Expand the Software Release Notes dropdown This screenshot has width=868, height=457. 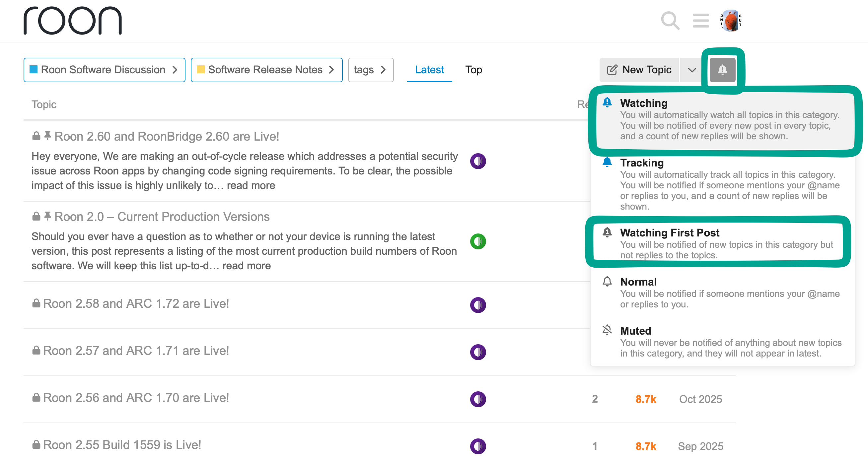point(266,70)
